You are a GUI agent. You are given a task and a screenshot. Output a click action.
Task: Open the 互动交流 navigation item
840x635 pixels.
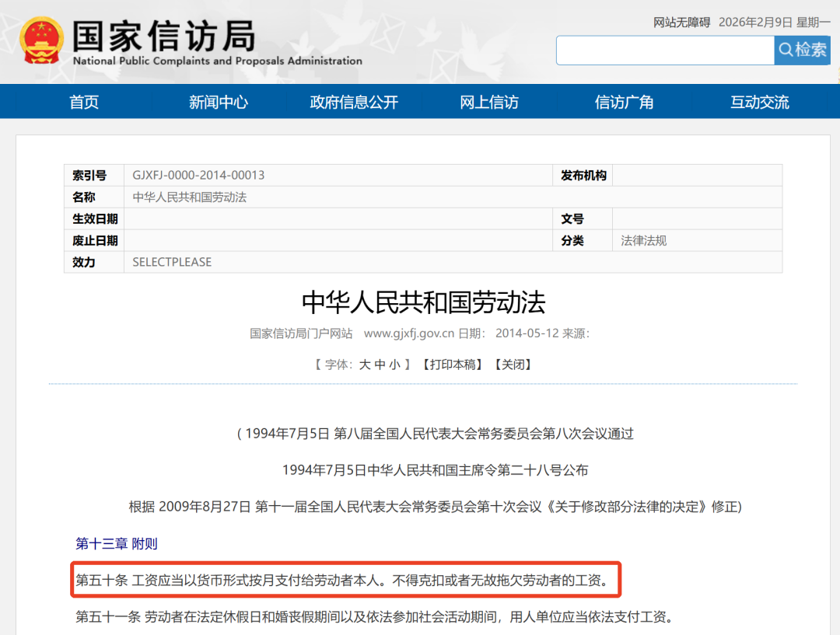[759, 102]
